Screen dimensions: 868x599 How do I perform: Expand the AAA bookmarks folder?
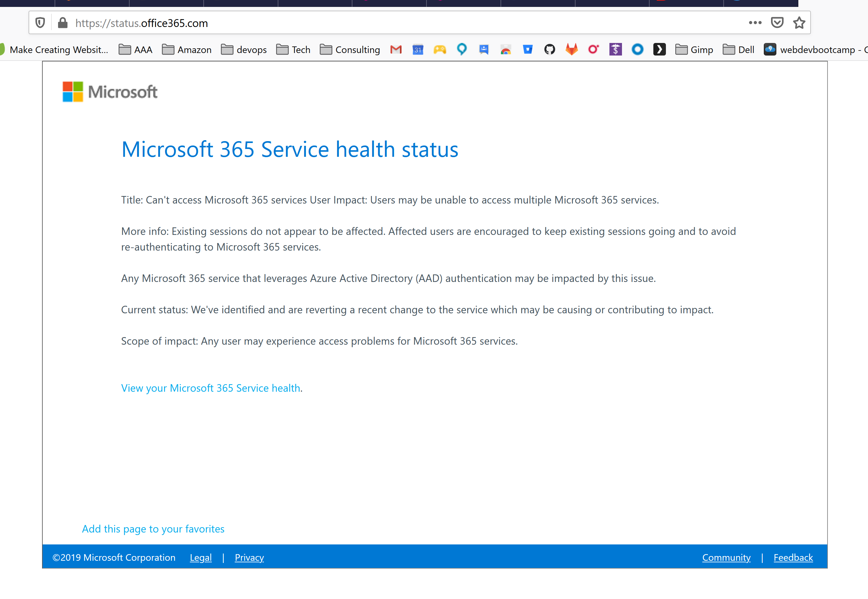click(136, 50)
